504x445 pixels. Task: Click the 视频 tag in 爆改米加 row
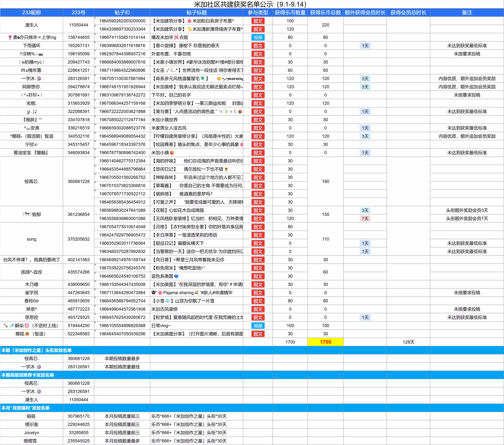tap(258, 37)
